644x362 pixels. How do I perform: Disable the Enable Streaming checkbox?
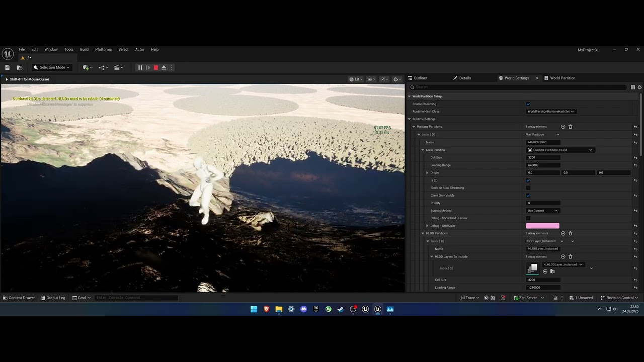528,104
